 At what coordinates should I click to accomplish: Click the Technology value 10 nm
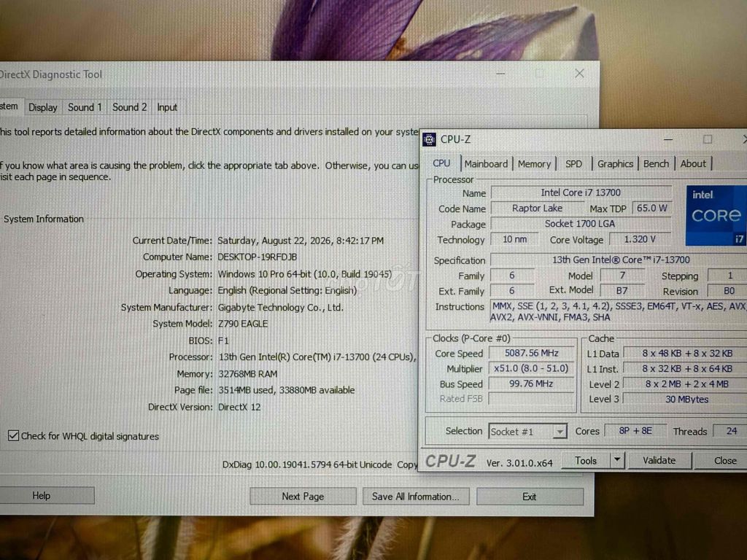pos(514,239)
